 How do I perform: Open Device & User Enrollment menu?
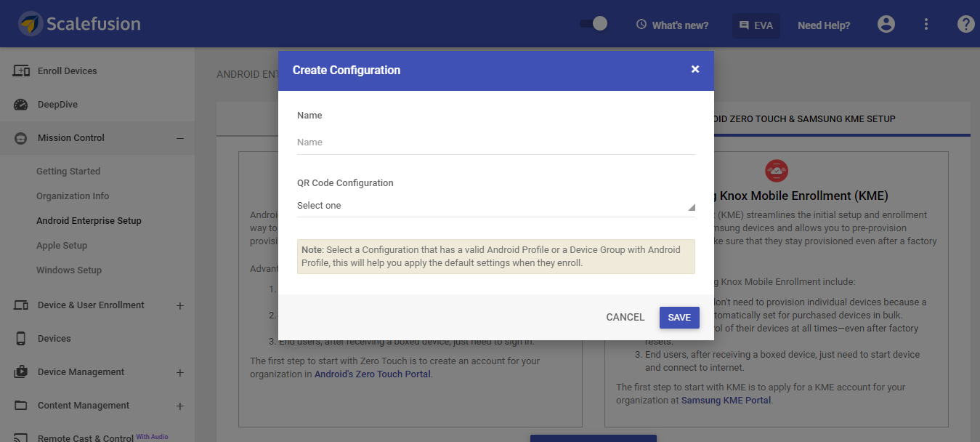click(91, 305)
